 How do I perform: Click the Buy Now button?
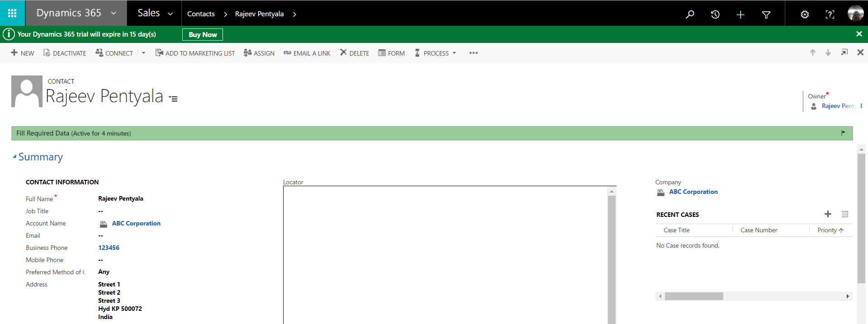pyautogui.click(x=203, y=34)
